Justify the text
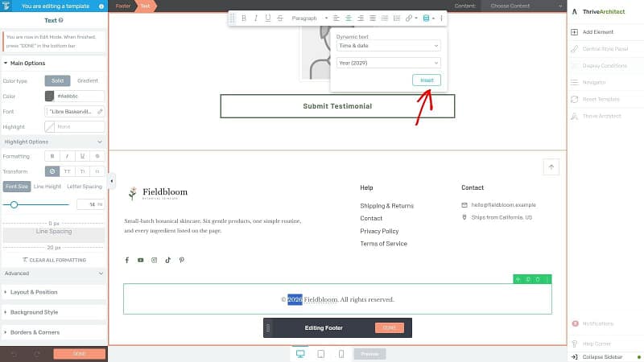Viewport: 644px width, 362px height. pyautogui.click(x=373, y=18)
